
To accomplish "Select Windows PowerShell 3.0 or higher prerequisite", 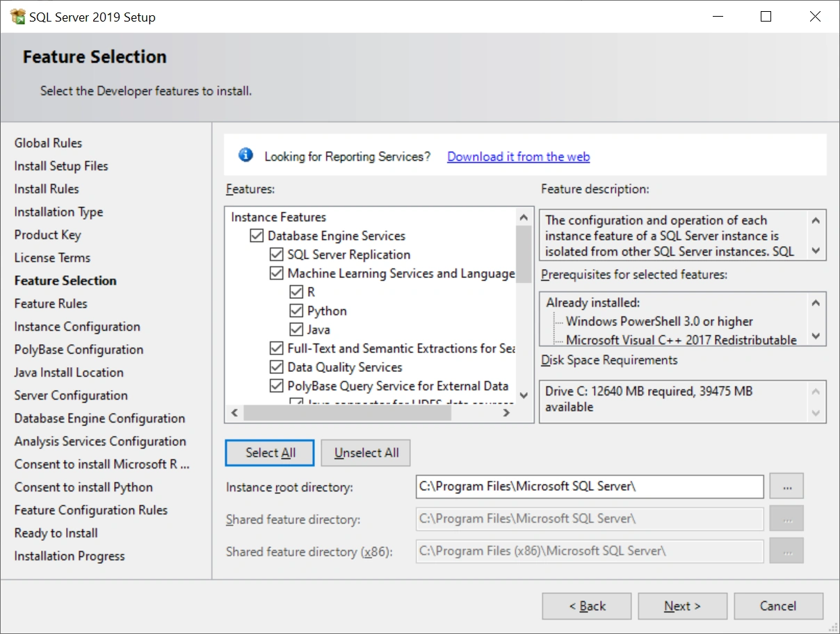I will [659, 321].
